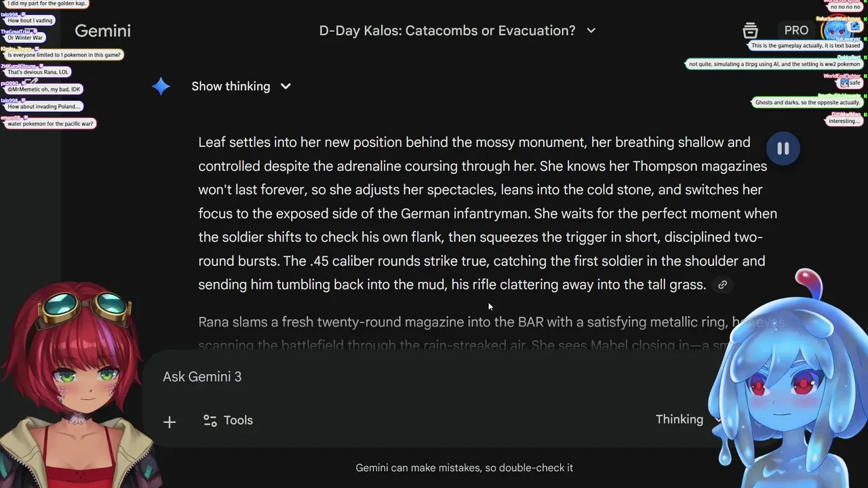Viewport: 868px width, 488px height.
Task: Click the "How about invading Poland" chat message
Action: pyautogui.click(x=43, y=106)
